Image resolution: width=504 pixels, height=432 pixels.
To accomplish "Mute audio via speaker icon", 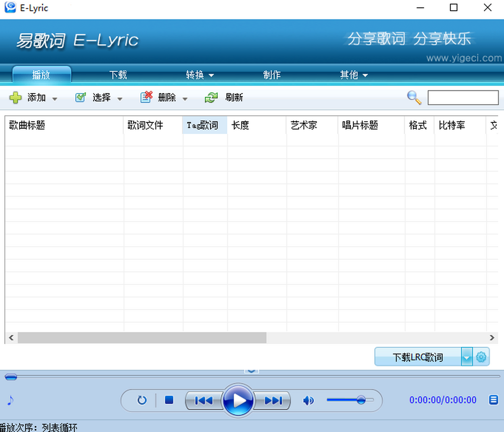I will point(308,401).
